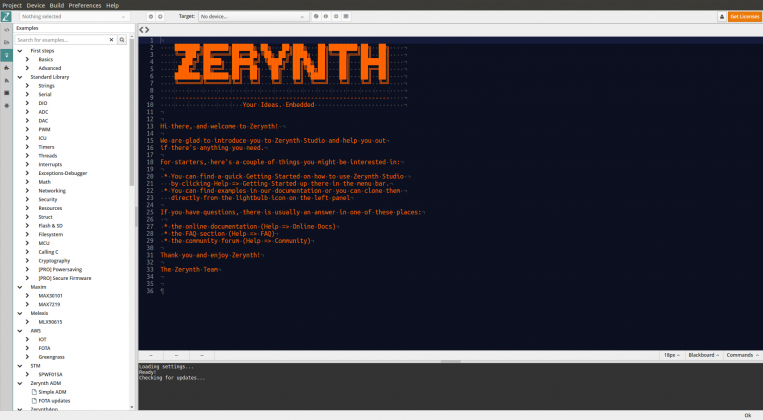Open the Blackboard theme dropdown
The height and width of the screenshot is (420, 763).
point(704,355)
